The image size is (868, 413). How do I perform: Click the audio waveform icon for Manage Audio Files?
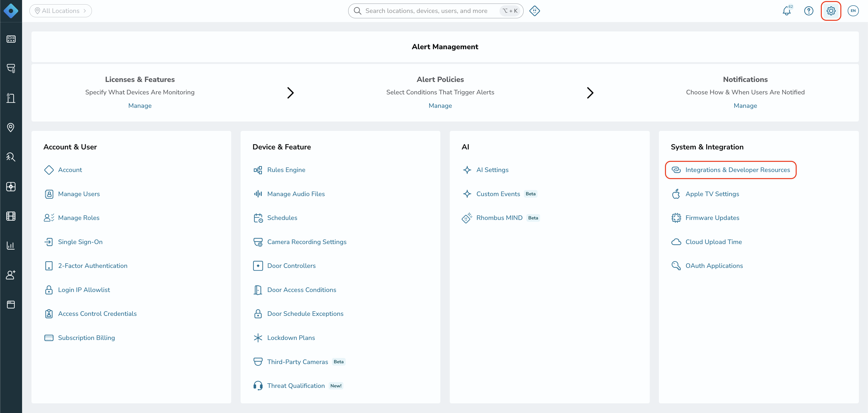point(258,194)
